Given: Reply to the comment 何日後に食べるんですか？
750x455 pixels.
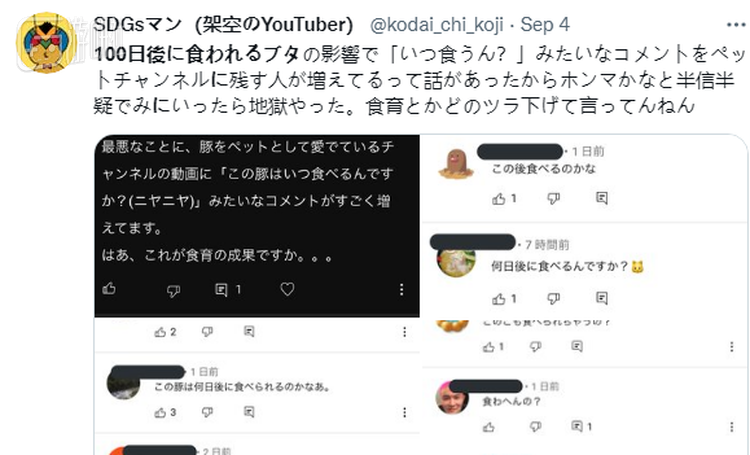Looking at the screenshot, I should pyautogui.click(x=602, y=299).
